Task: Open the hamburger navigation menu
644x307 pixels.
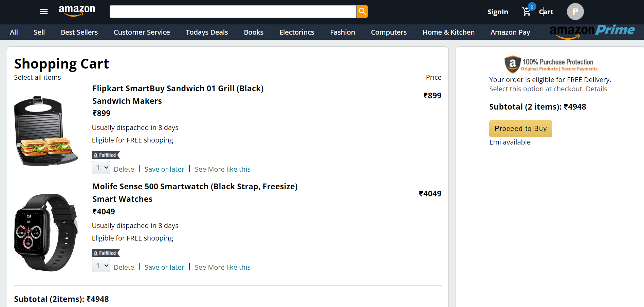Action: (43, 11)
